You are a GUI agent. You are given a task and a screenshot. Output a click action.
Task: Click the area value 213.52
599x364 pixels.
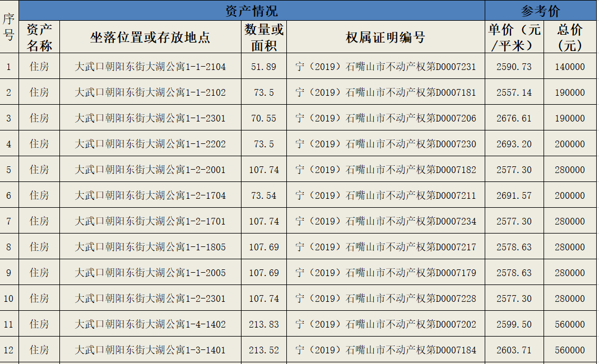coord(263,350)
